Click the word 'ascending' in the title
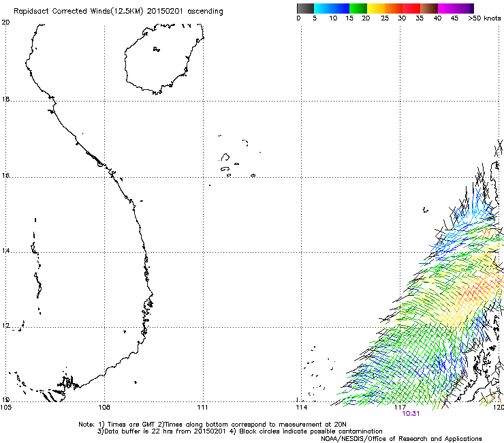The width and height of the screenshot is (504, 443). pos(205,12)
